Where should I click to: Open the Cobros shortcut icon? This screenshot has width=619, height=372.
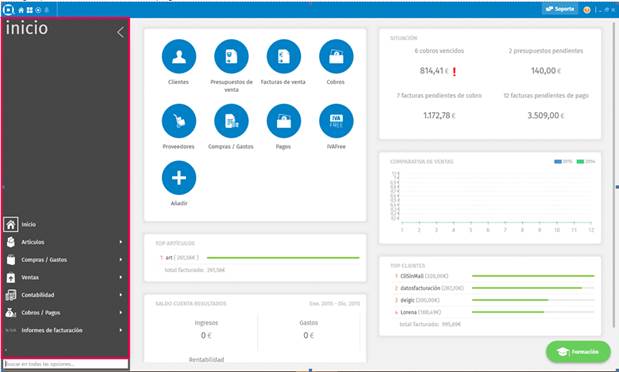point(336,56)
